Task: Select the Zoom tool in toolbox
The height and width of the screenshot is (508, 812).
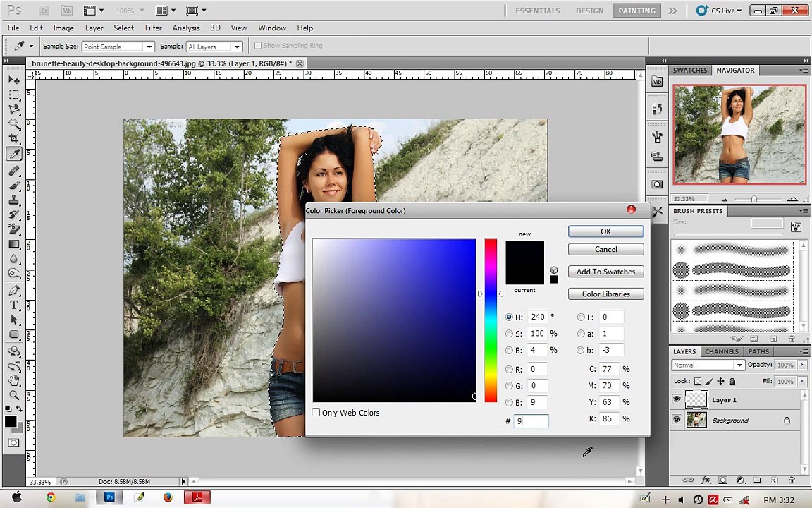Action: (x=14, y=395)
